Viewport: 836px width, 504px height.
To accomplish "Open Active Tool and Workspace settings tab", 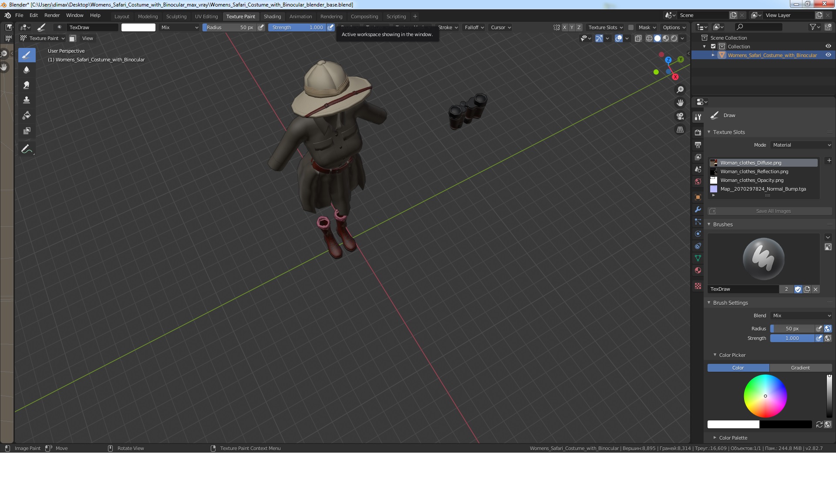I will (x=698, y=117).
